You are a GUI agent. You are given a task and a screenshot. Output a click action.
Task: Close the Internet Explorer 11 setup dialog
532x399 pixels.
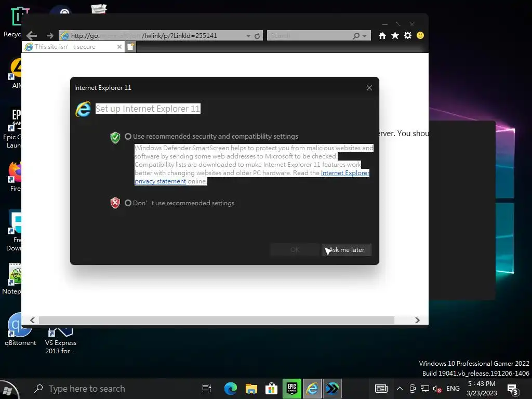coord(369,88)
